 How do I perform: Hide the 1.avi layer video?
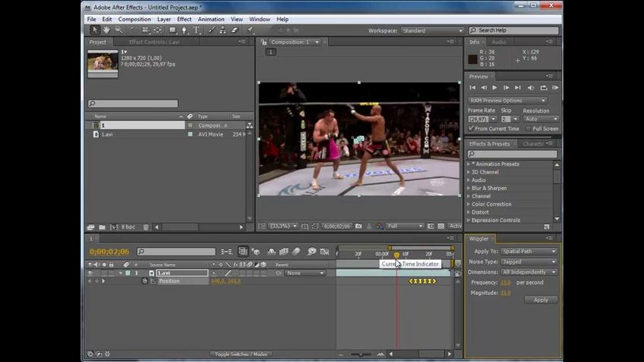[90, 273]
